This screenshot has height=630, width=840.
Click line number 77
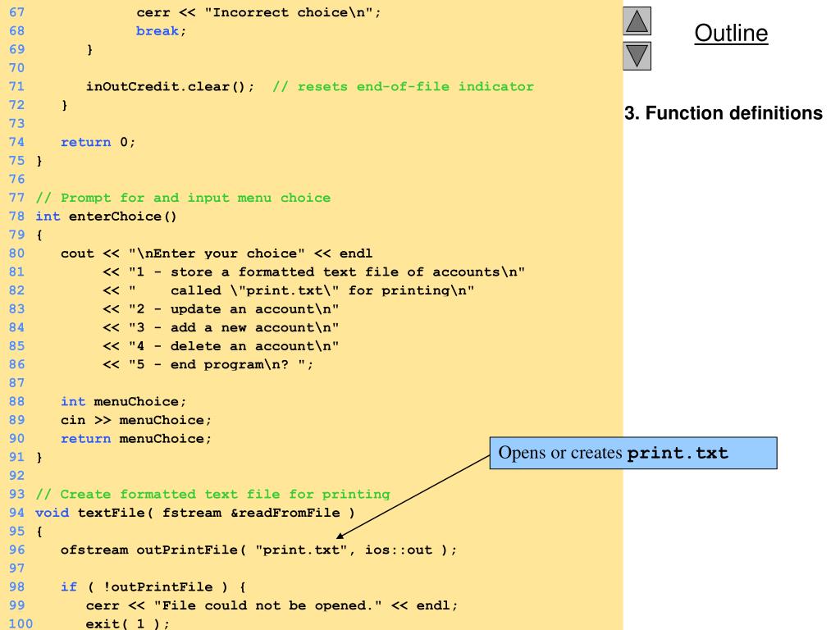pyautogui.click(x=16, y=199)
